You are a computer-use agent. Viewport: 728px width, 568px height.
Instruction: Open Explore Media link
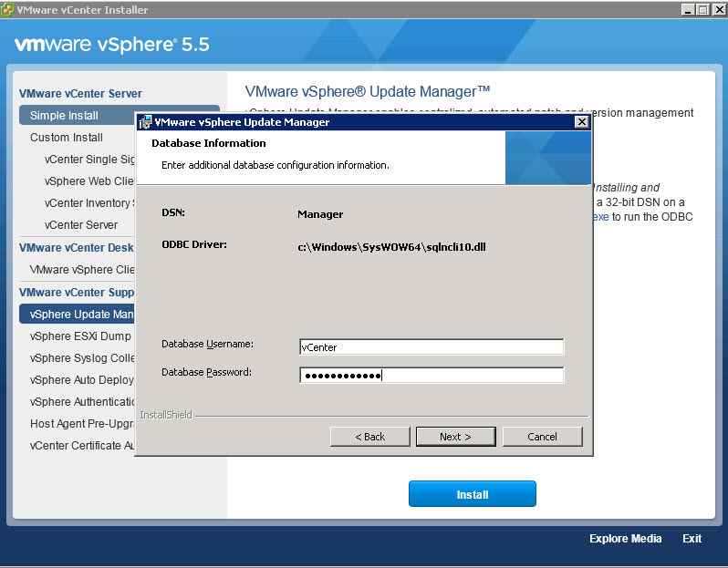625,539
